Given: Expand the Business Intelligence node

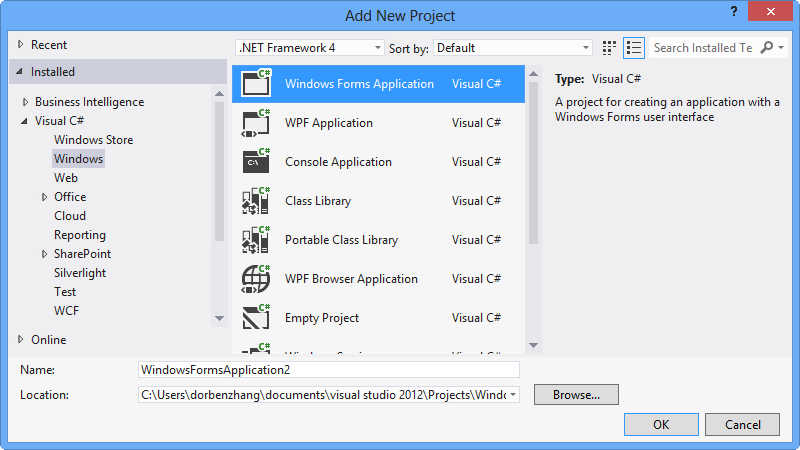Looking at the screenshot, I should 25,102.
